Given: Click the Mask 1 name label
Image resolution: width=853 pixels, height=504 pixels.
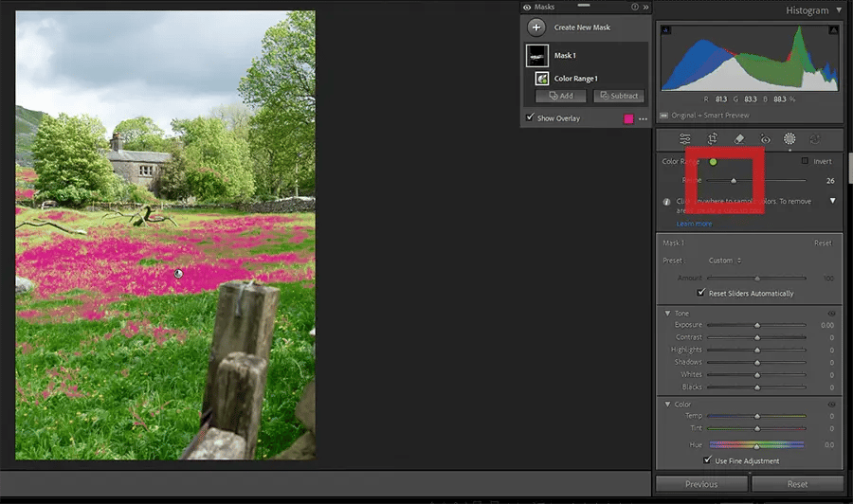Looking at the screenshot, I should pos(565,56).
